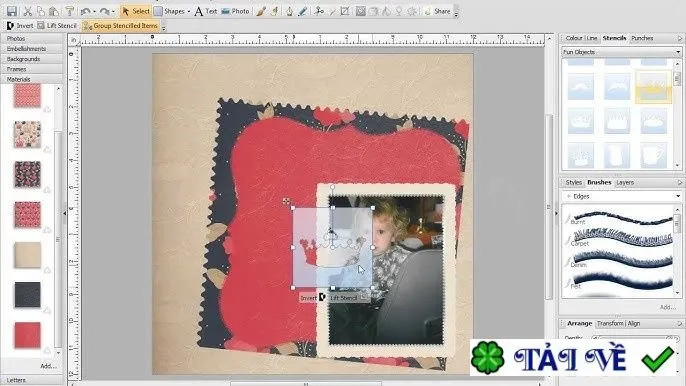Click Invert on the canvas popup
Viewport: 686px width, 386px height.
pyautogui.click(x=313, y=298)
